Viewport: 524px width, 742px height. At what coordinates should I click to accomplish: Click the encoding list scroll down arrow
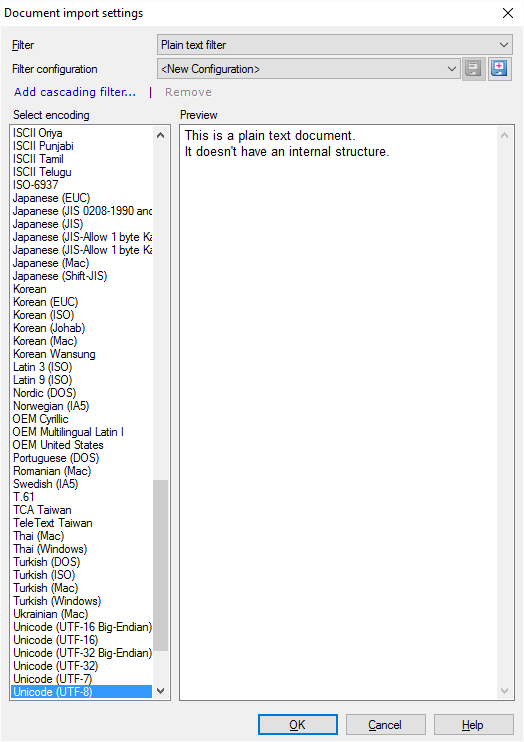tap(160, 691)
